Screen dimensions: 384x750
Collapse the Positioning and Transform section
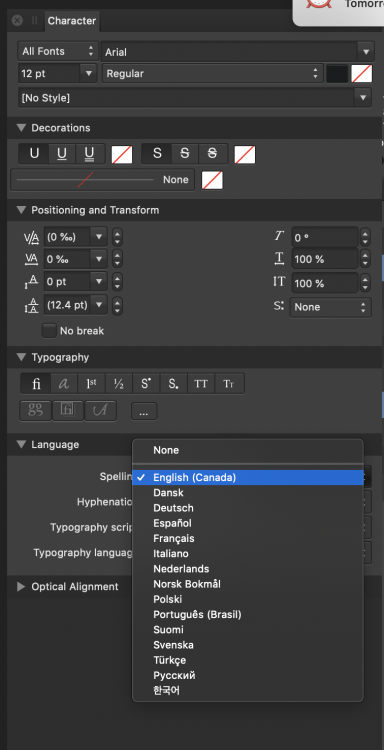(21, 210)
